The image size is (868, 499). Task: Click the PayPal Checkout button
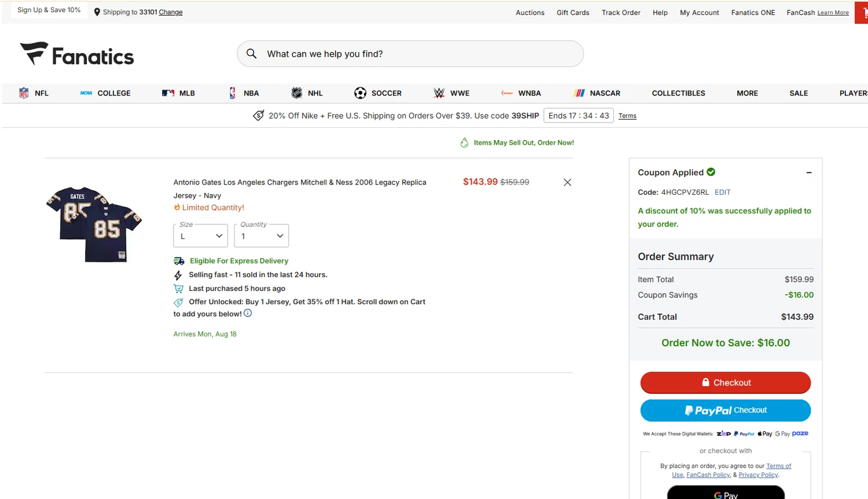[x=726, y=411]
